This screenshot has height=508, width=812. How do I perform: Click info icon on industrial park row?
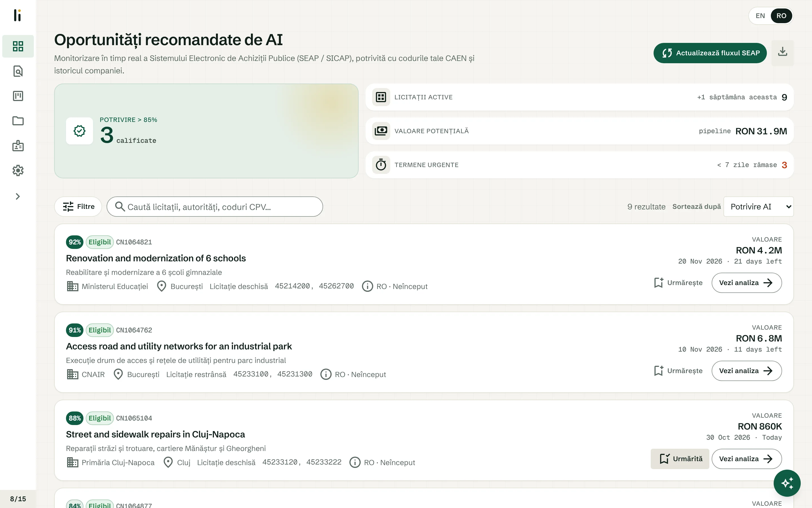click(326, 374)
